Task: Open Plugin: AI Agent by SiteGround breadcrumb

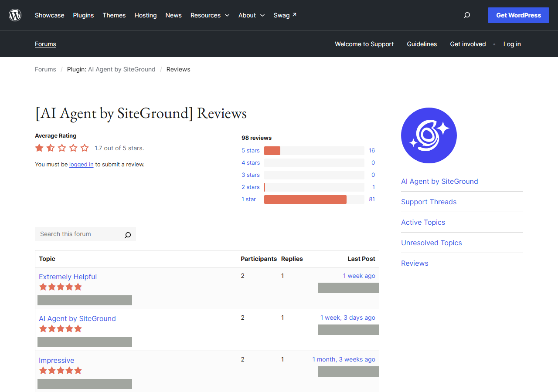Action: click(111, 69)
